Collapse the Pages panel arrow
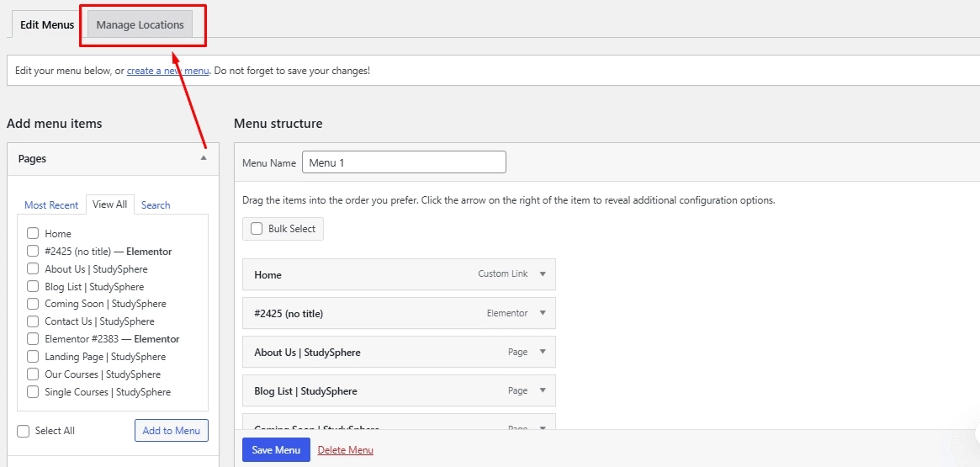Image resolution: width=980 pixels, height=467 pixels. coord(203,158)
